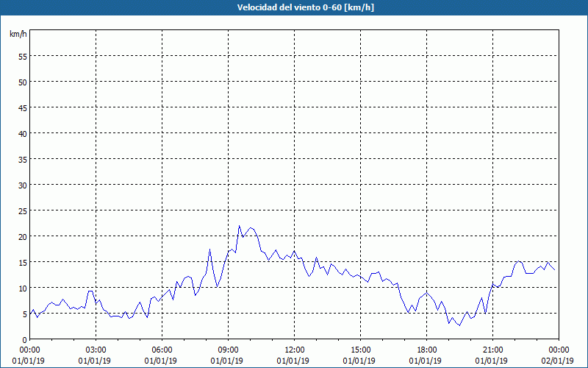Click the 06:00 time label

tap(162, 350)
